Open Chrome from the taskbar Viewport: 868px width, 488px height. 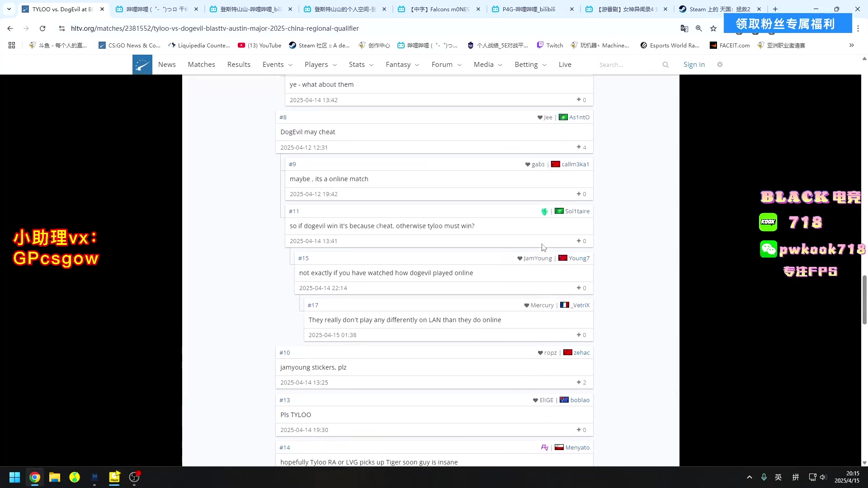point(35,477)
